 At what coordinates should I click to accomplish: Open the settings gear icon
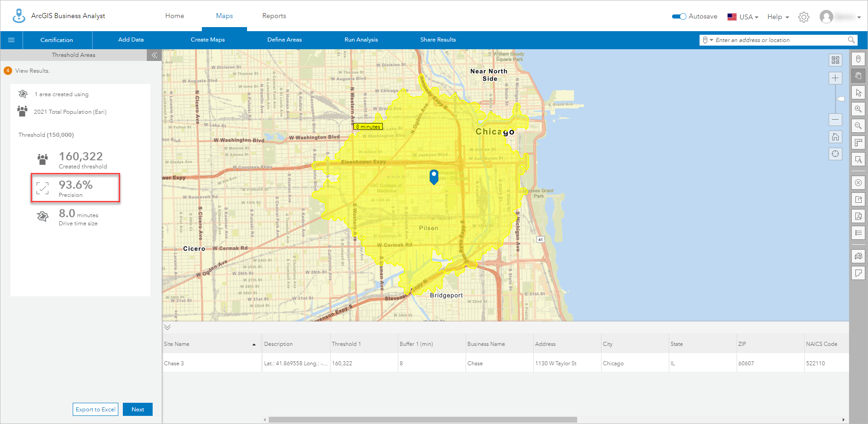coord(804,17)
